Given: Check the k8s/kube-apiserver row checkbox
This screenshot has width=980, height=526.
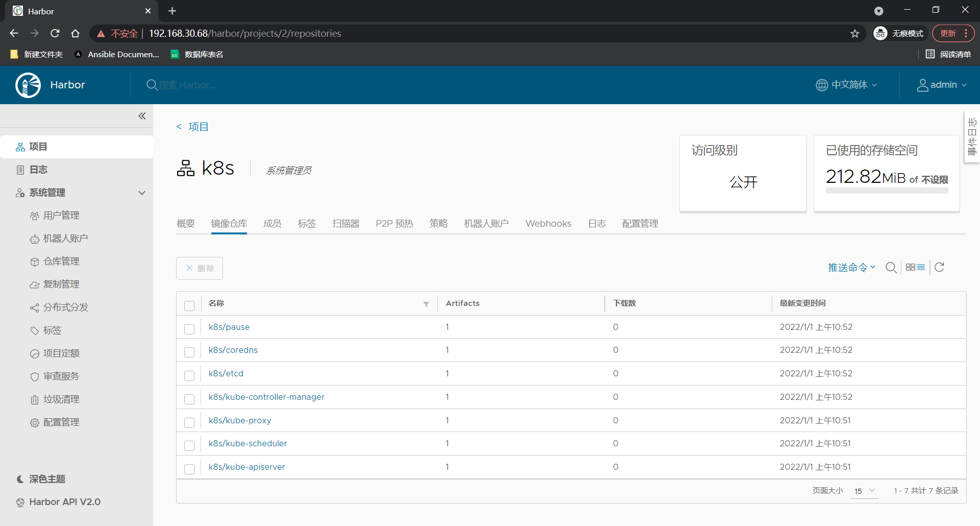Looking at the screenshot, I should coord(189,469).
